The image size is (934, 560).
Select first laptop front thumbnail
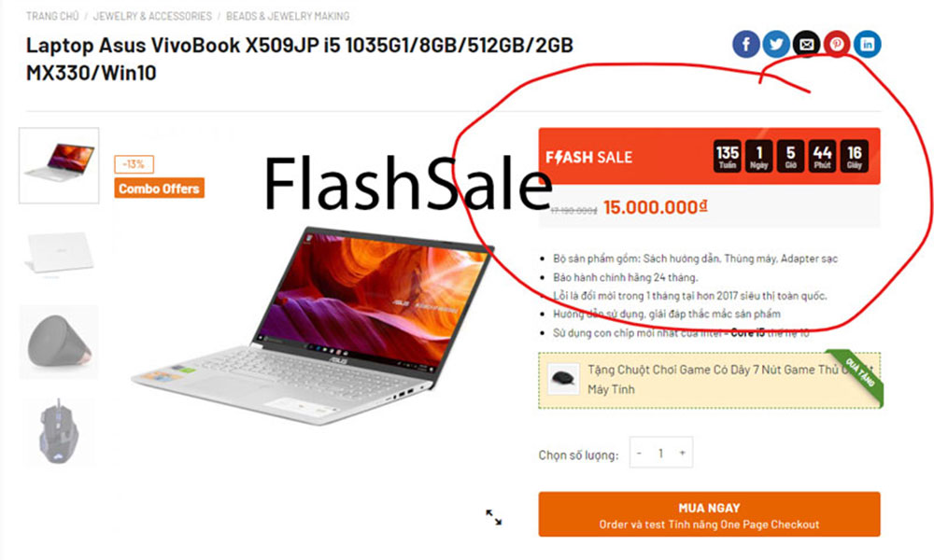(59, 165)
